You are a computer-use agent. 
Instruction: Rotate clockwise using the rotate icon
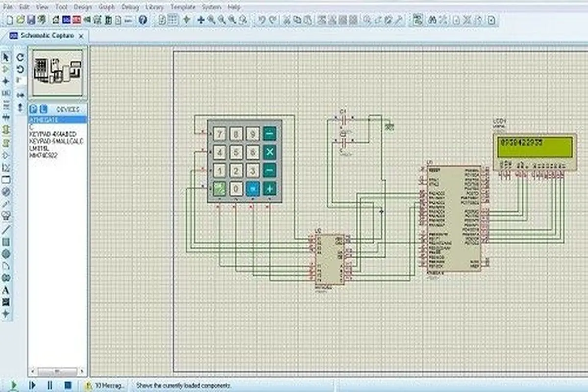(x=20, y=57)
